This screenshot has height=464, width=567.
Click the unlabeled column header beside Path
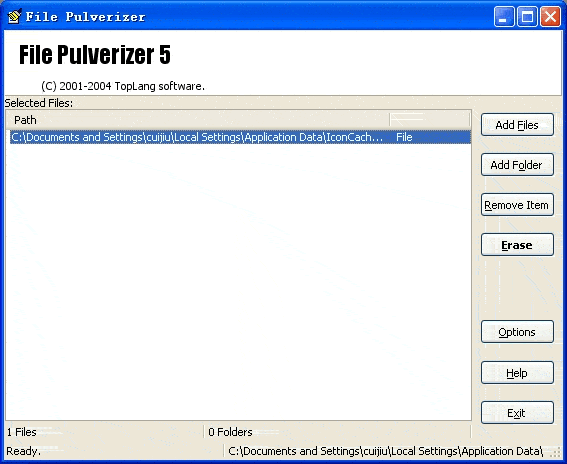click(x=429, y=120)
